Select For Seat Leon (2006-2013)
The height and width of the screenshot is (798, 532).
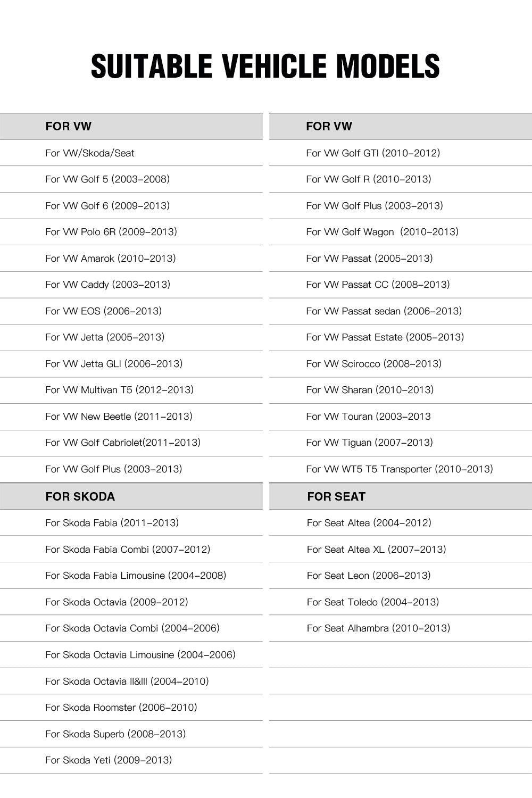click(x=369, y=576)
